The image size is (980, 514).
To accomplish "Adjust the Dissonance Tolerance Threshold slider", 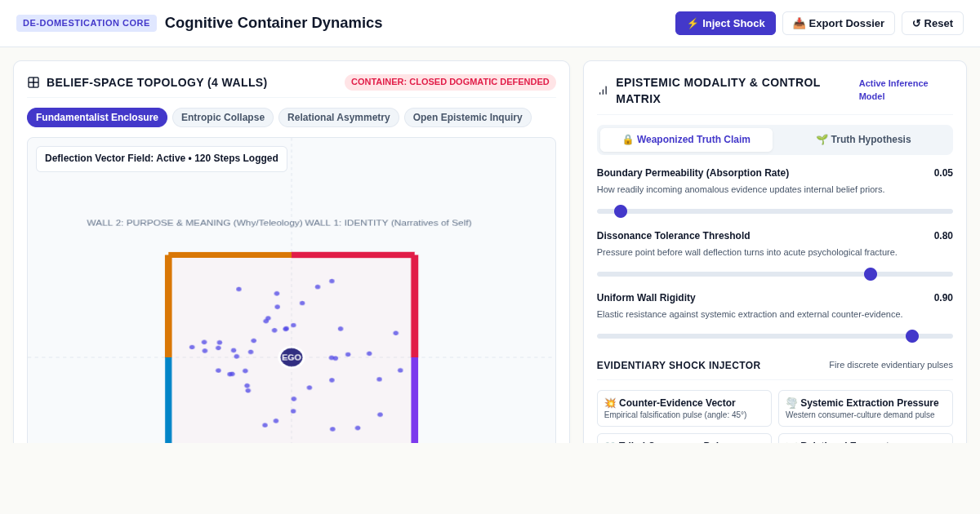I will [x=775, y=274].
